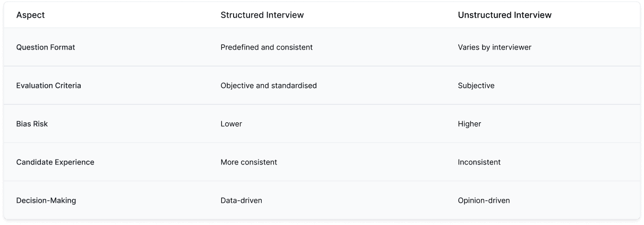Click the Inconsistent cell
This screenshot has width=644, height=225.
(x=479, y=162)
